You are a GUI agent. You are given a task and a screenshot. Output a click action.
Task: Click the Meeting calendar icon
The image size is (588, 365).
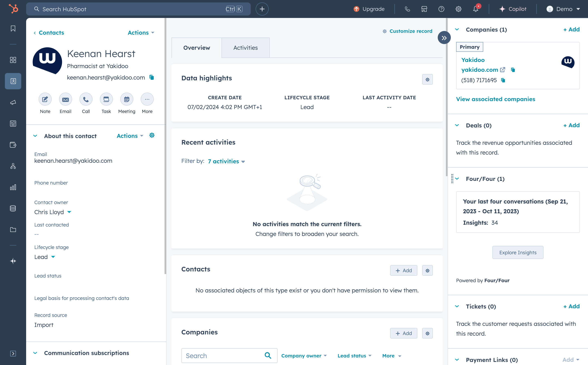click(x=127, y=99)
